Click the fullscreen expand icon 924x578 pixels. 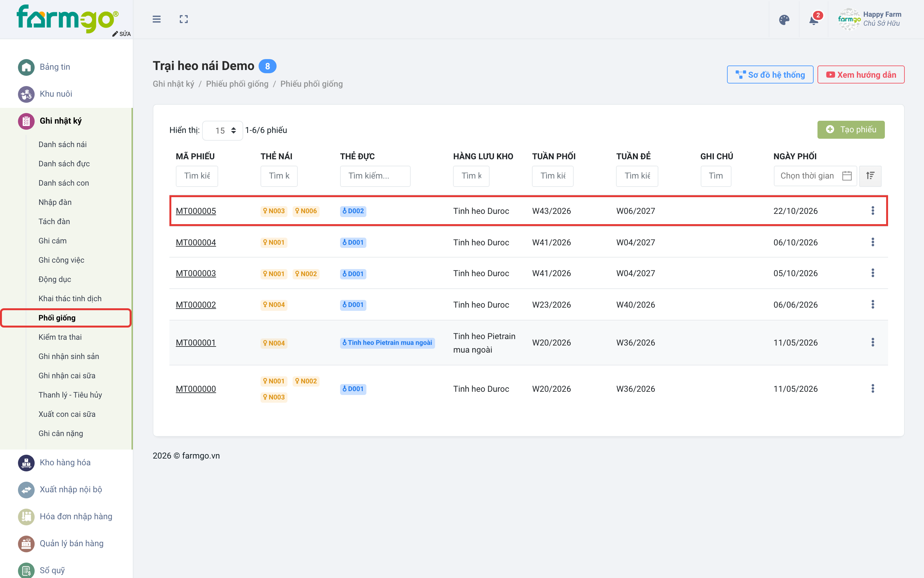click(184, 19)
